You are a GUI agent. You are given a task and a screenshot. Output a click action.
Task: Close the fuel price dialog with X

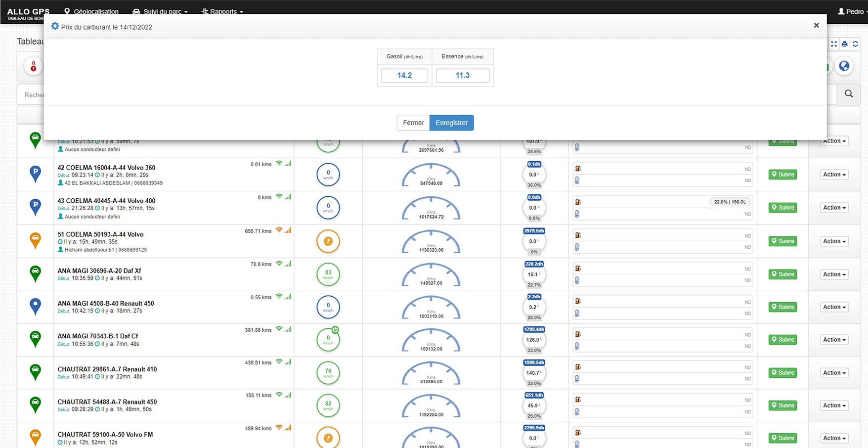coord(816,25)
